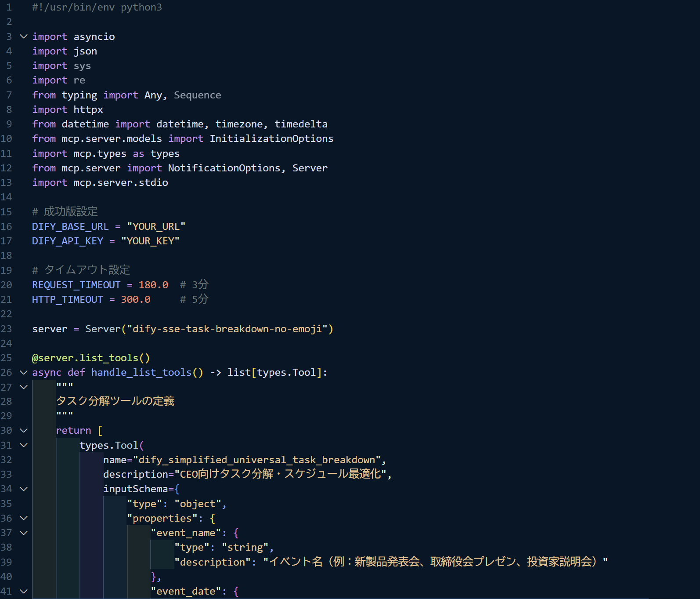Click the "event_date" key
700x599 pixels.
186,591
